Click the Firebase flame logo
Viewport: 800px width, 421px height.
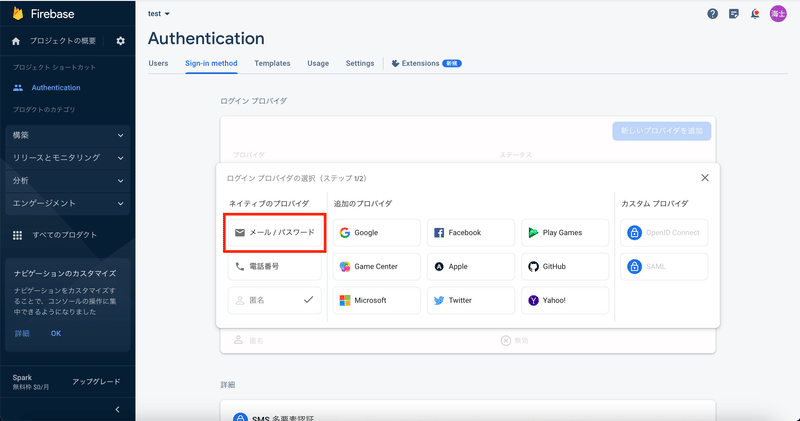pyautogui.click(x=18, y=14)
